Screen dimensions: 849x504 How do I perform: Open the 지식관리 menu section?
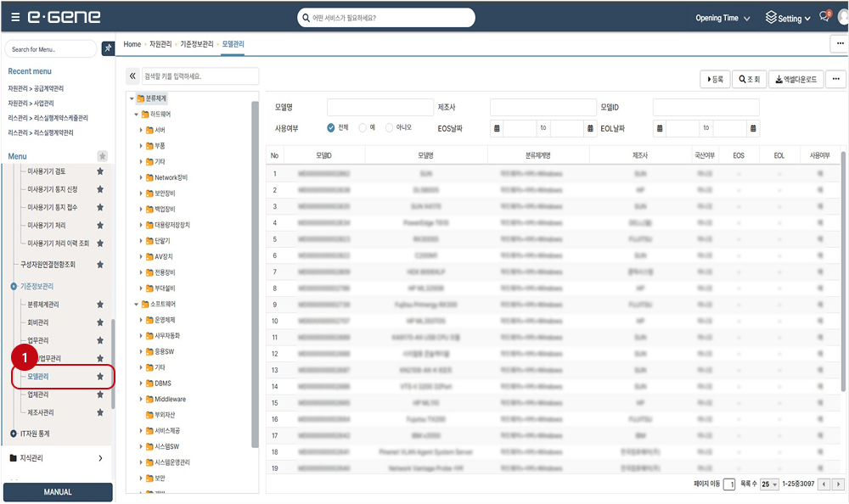tap(56, 458)
